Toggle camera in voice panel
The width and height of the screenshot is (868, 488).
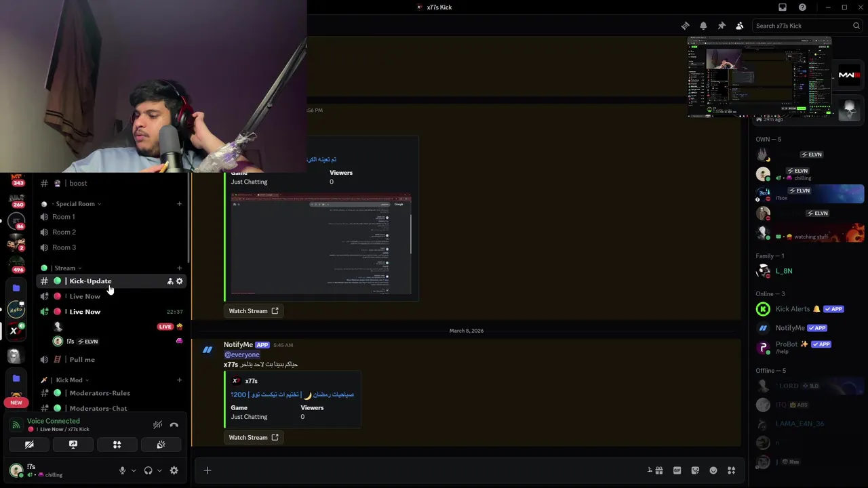pyautogui.click(x=29, y=445)
